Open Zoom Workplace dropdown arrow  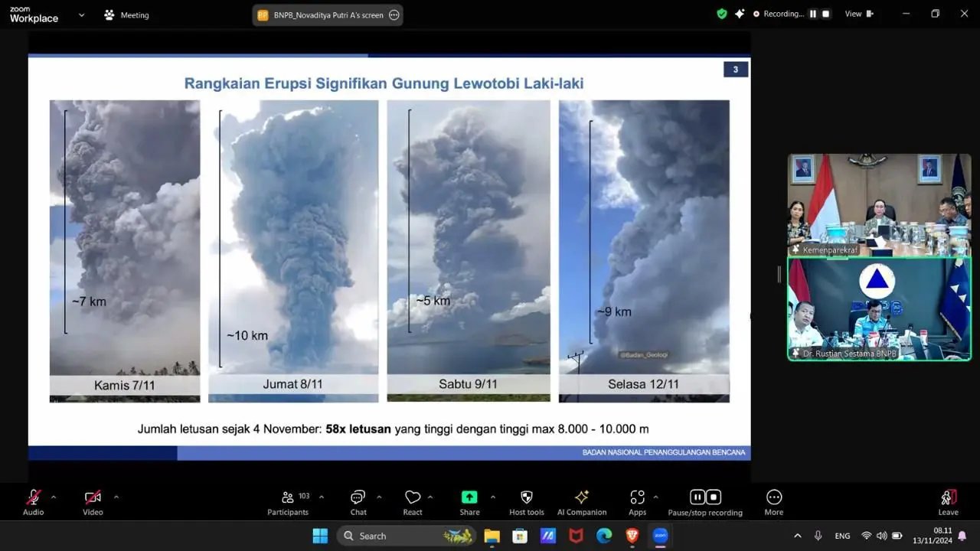click(81, 15)
